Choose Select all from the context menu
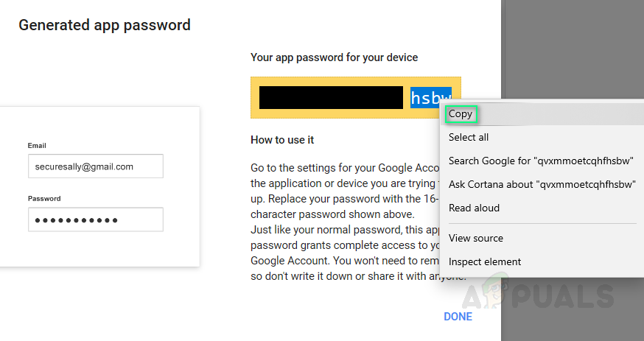 point(469,137)
